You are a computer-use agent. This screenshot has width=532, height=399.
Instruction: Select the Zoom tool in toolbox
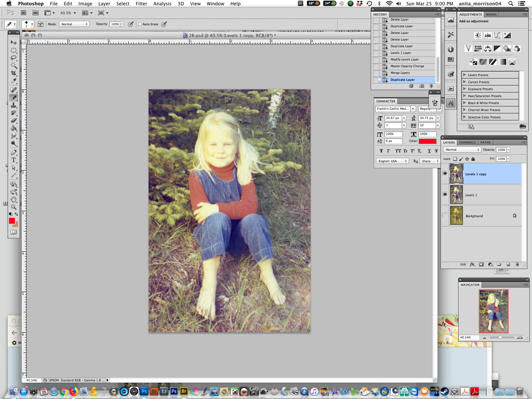[x=14, y=207]
